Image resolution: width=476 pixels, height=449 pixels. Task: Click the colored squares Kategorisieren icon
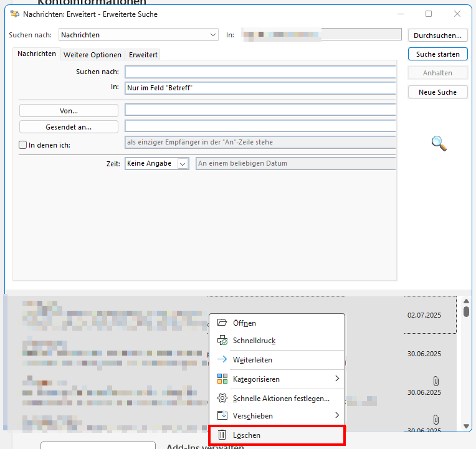[222, 379]
